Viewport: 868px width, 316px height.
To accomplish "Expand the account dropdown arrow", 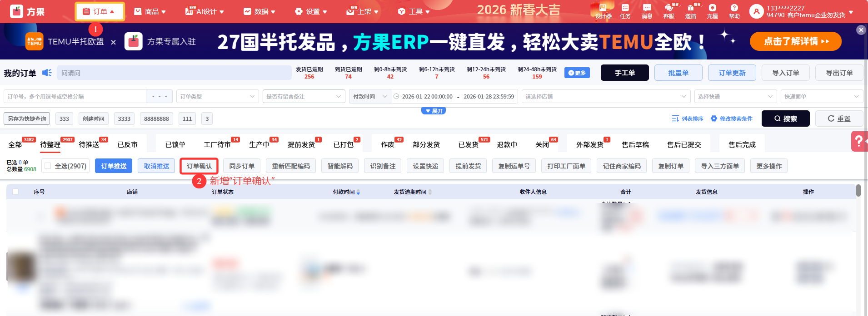I will 851,12.
